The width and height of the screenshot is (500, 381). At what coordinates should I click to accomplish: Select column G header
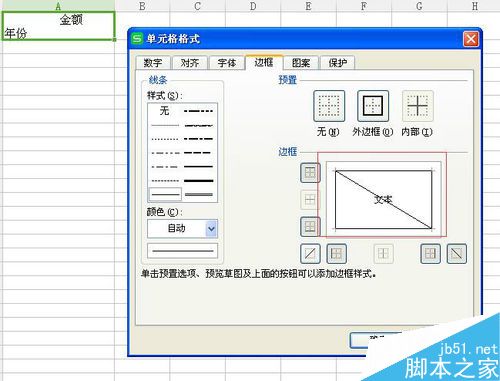pos(419,5)
